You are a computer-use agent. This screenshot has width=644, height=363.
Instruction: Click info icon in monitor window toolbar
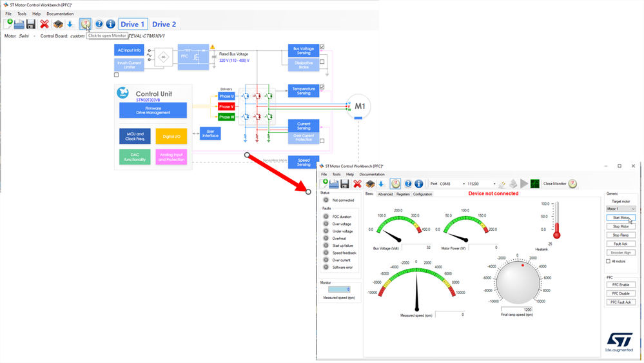coord(418,184)
